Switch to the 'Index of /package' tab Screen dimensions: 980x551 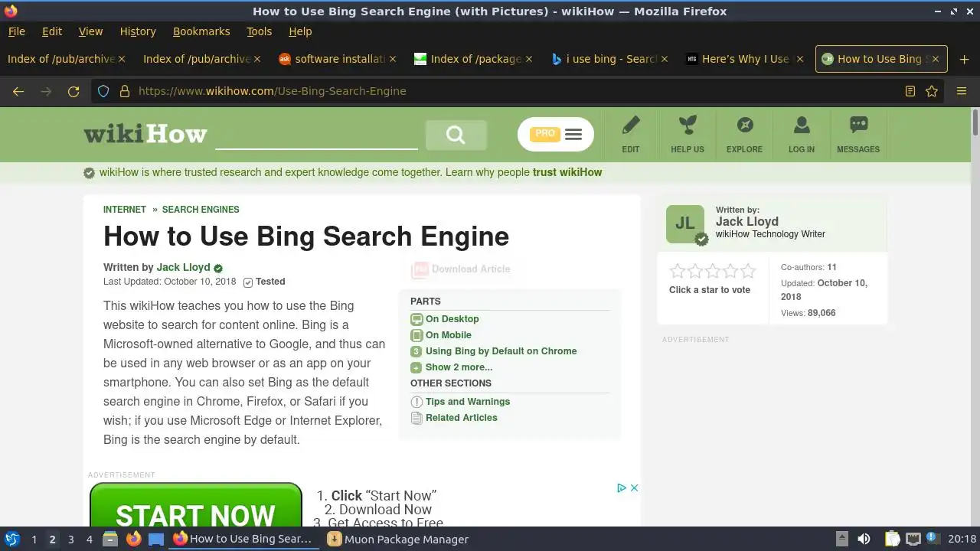473,59
